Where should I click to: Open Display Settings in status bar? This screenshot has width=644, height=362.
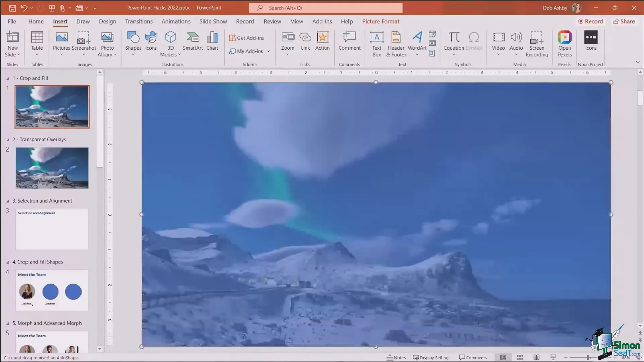tap(431, 358)
